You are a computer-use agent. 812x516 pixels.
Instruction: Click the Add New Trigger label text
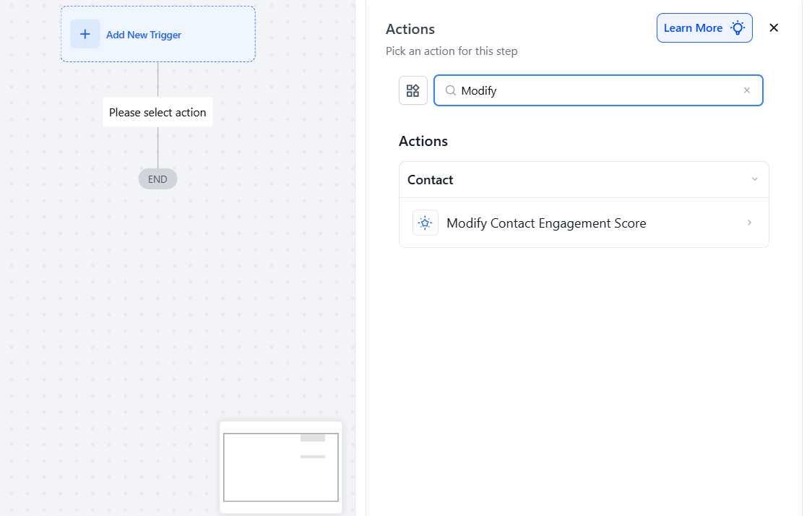point(144,35)
